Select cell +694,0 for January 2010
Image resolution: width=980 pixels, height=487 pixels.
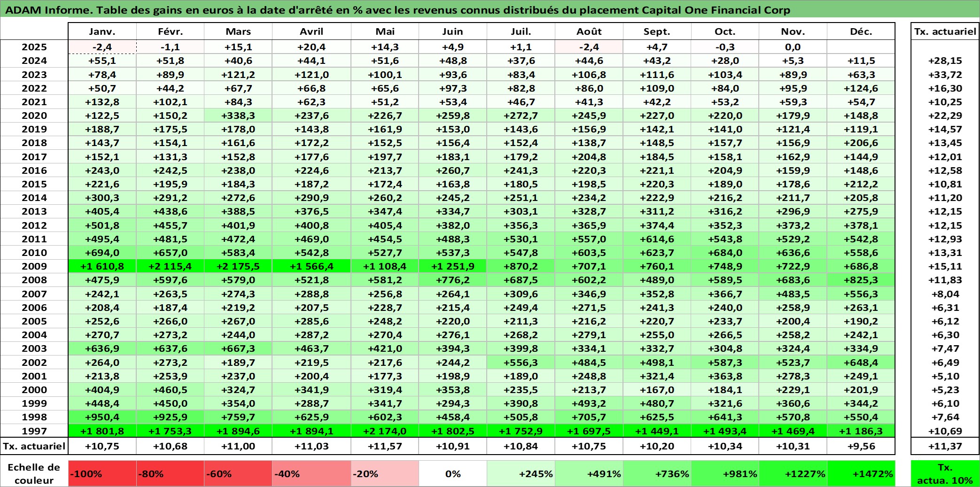click(102, 253)
